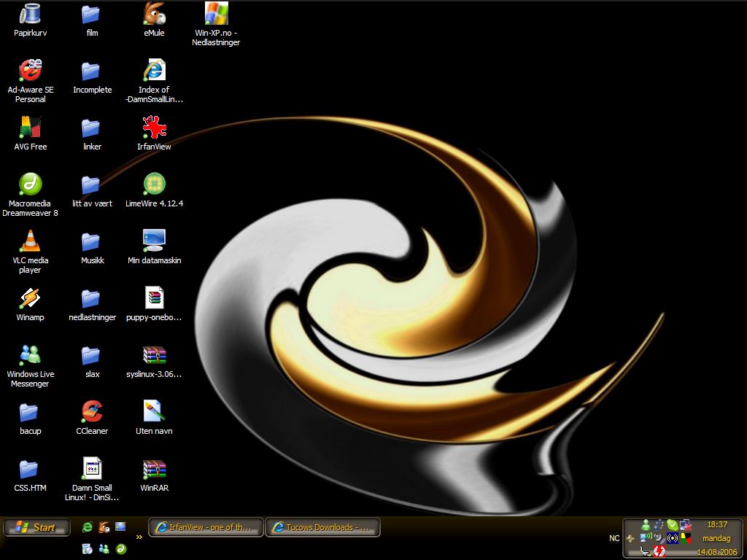
Task: Click the blue wireless signal tray icon
Action: pyautogui.click(x=672, y=538)
